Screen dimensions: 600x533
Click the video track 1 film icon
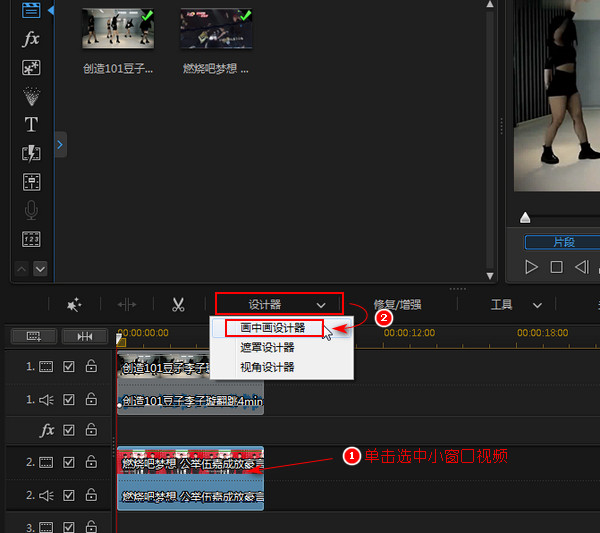[46, 367]
